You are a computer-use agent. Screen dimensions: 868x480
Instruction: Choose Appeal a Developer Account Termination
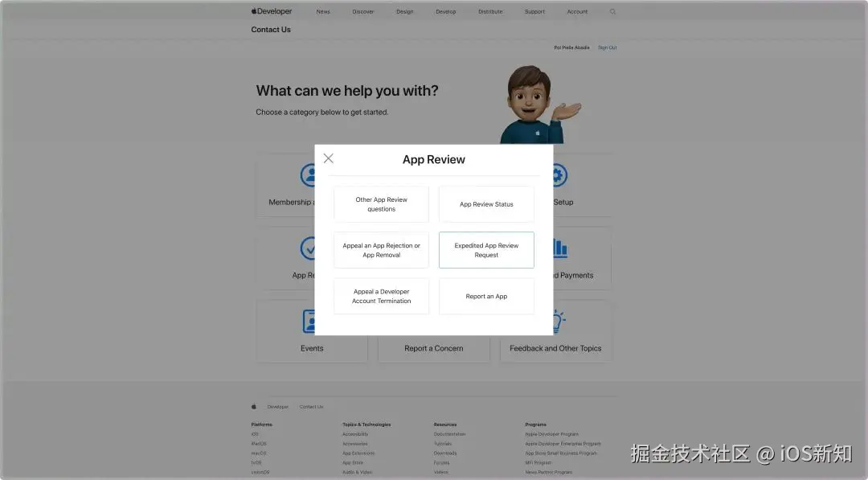click(382, 296)
